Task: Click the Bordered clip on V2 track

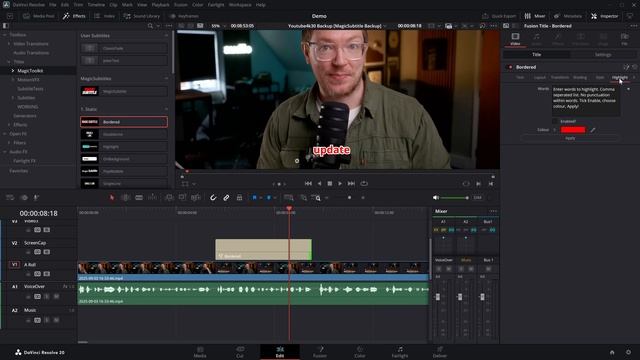Action: coord(263,249)
